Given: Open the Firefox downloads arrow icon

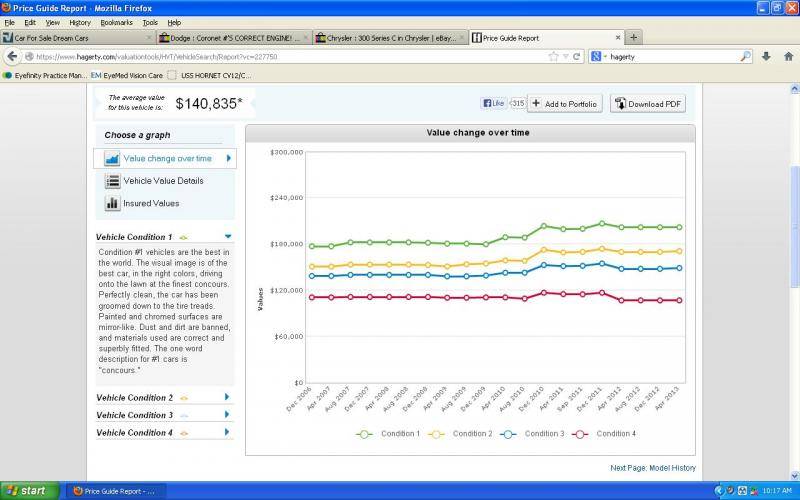Looking at the screenshot, I should 766,57.
